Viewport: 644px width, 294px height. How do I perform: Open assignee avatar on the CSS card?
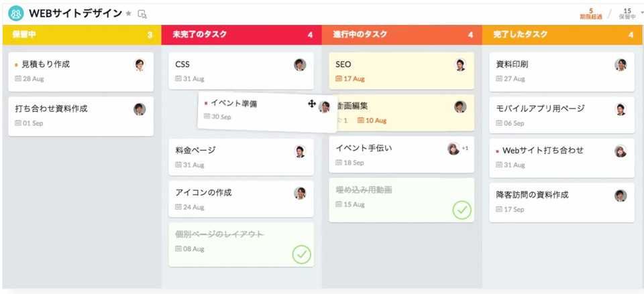coord(300,65)
